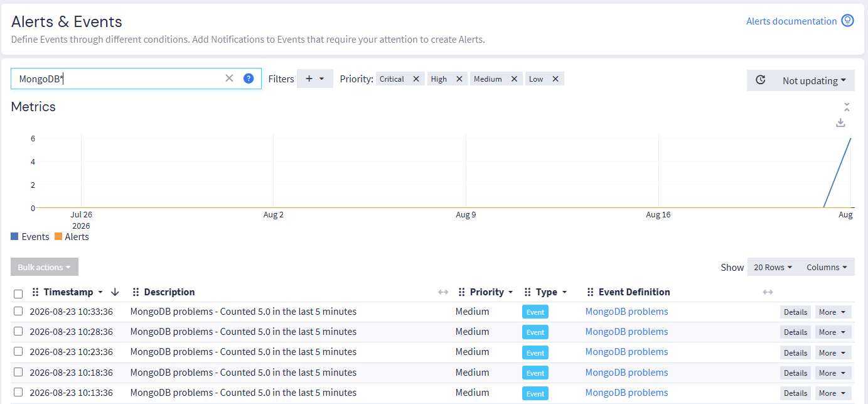
Task: Remove the Low priority filter
Action: [555, 79]
